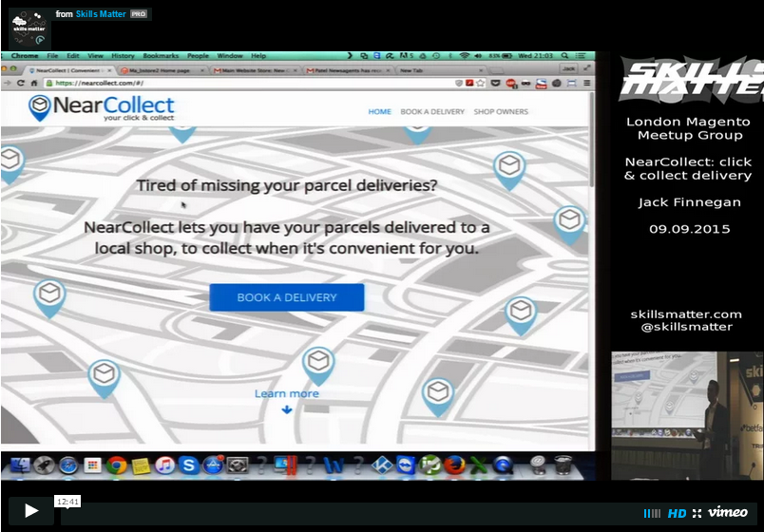Open the Help menu

(x=258, y=55)
